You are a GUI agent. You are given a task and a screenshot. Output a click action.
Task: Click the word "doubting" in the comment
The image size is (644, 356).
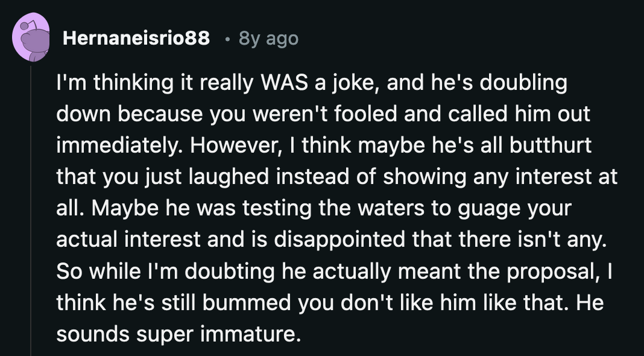pos(229,271)
